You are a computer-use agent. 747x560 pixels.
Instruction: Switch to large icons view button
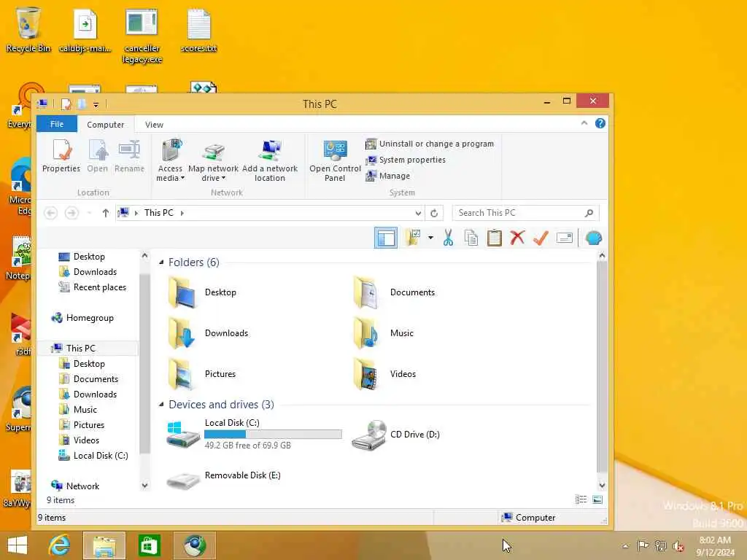[597, 499]
